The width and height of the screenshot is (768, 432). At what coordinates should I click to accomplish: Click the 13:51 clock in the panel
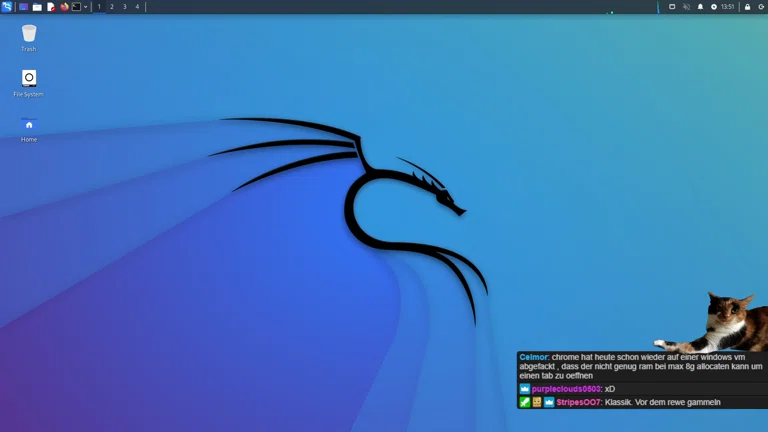tap(728, 7)
